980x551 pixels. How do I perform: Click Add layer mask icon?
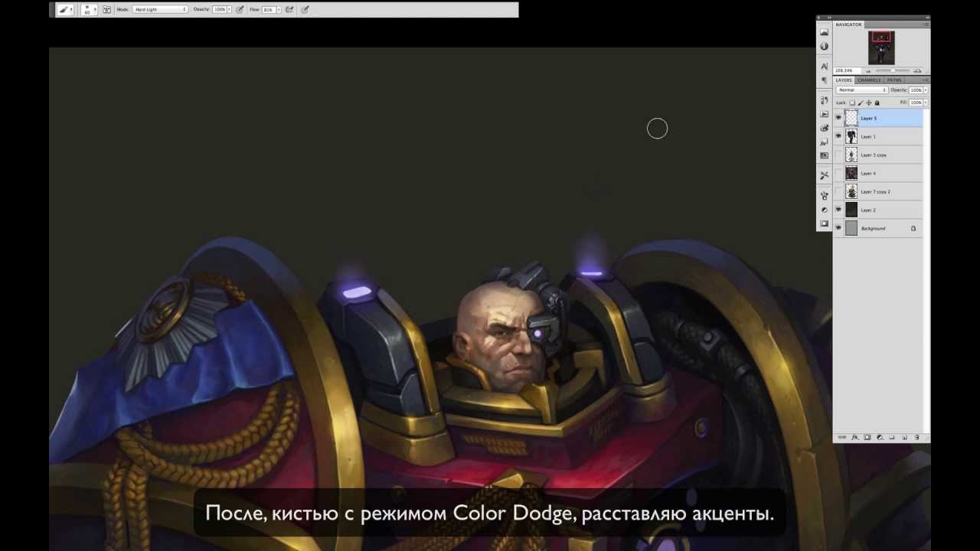867,437
